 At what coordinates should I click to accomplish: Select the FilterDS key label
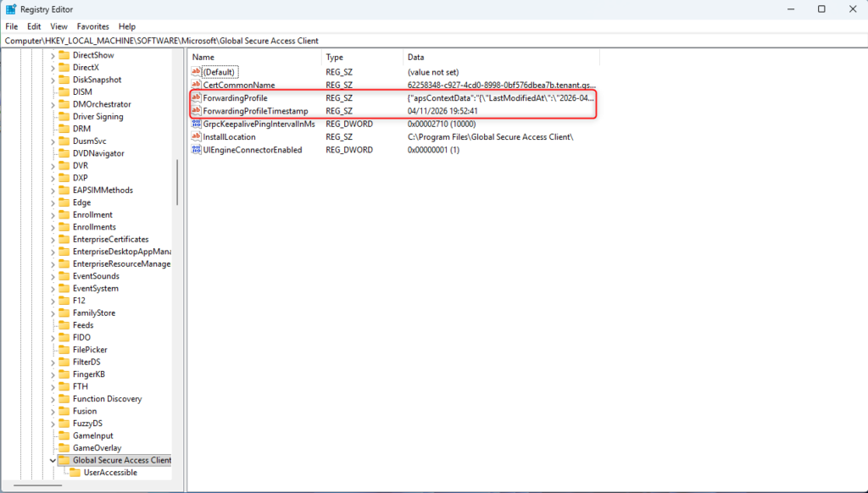[86, 362]
